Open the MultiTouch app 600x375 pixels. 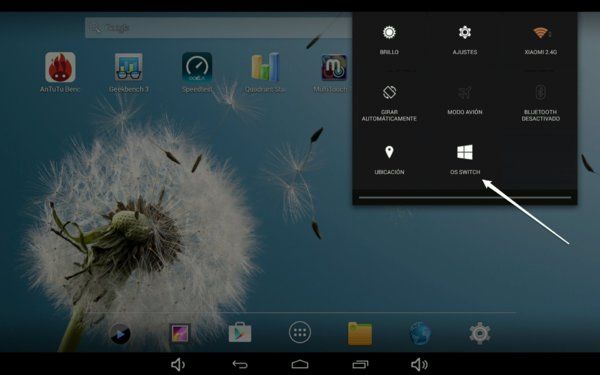(334, 72)
